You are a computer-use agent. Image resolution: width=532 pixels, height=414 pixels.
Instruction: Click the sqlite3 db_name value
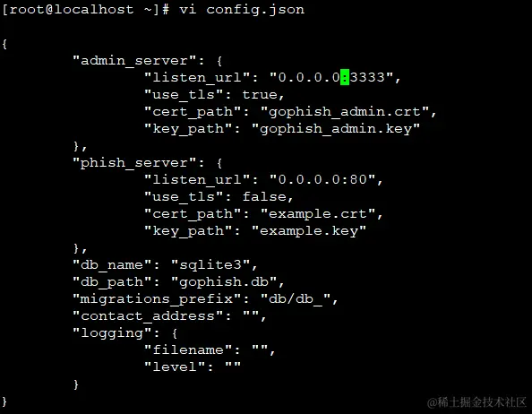[x=210, y=264]
